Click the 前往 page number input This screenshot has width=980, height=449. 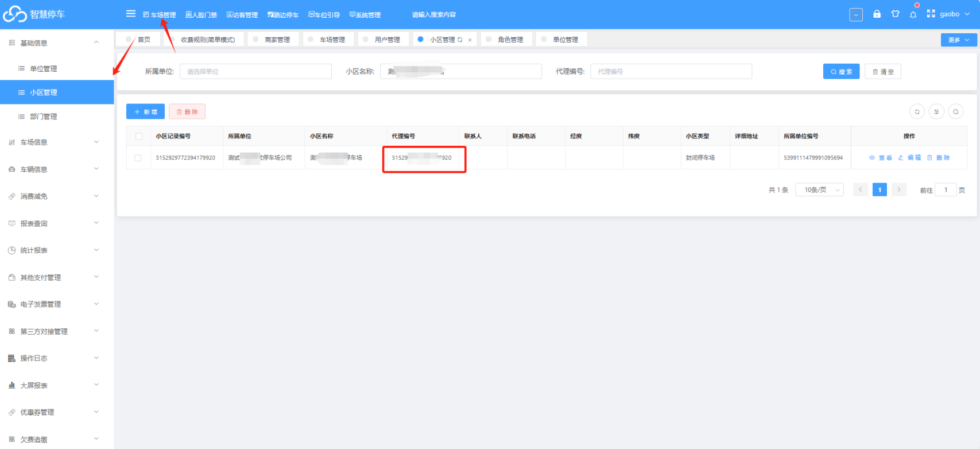[946, 189]
